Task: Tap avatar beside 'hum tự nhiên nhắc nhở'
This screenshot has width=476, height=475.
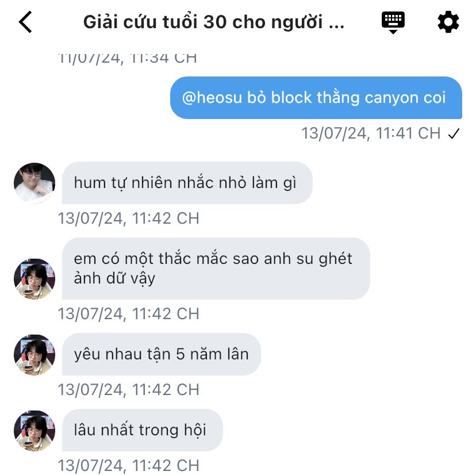Action: coord(34,183)
